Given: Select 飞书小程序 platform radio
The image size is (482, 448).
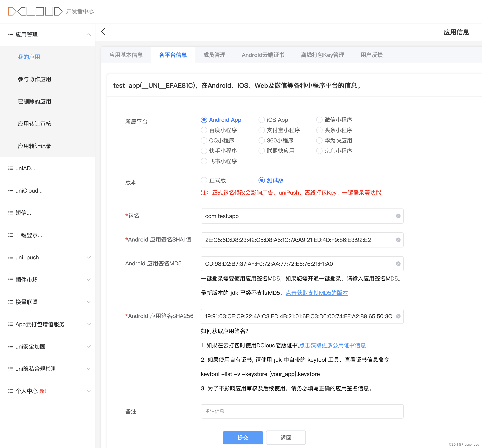Looking at the screenshot, I should pyautogui.click(x=204, y=161).
